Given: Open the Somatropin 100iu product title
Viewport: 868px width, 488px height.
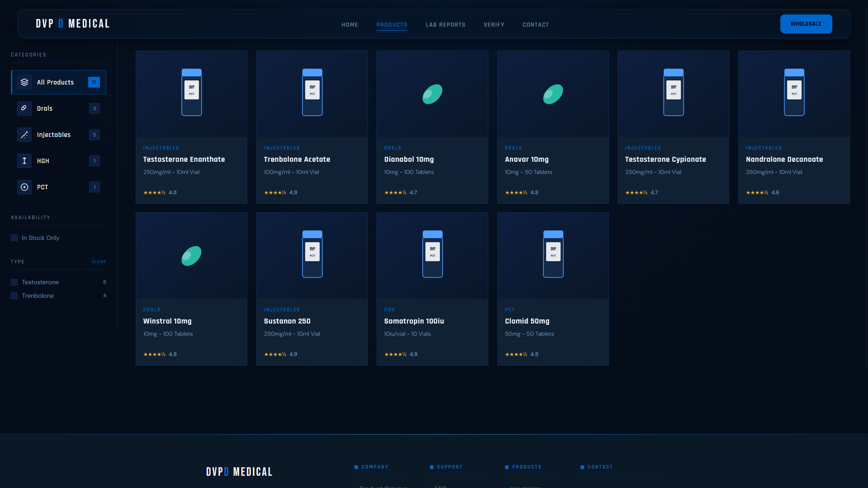Looking at the screenshot, I should 414,321.
